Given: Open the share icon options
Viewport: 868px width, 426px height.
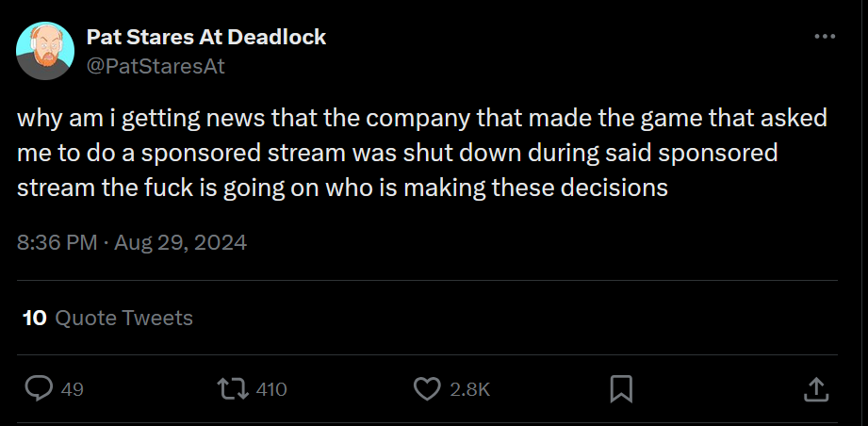Looking at the screenshot, I should click(816, 388).
